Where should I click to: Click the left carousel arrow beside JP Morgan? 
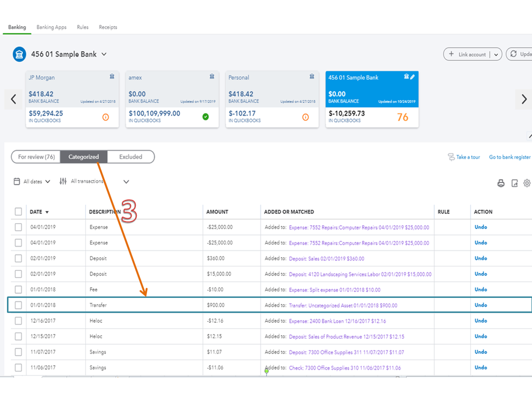coord(13,99)
